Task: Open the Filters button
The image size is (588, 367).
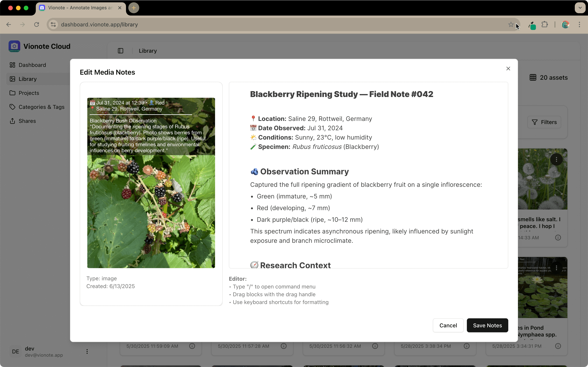Action: click(544, 122)
